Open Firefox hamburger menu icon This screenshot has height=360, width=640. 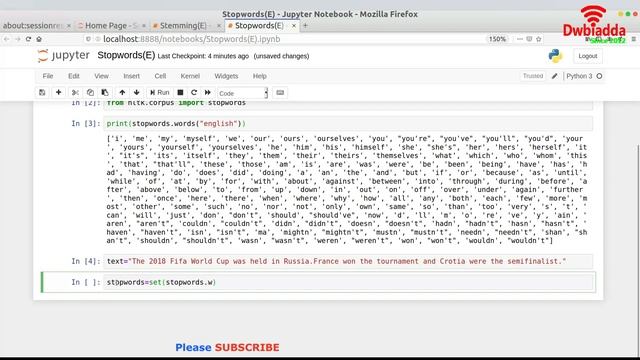click(633, 39)
